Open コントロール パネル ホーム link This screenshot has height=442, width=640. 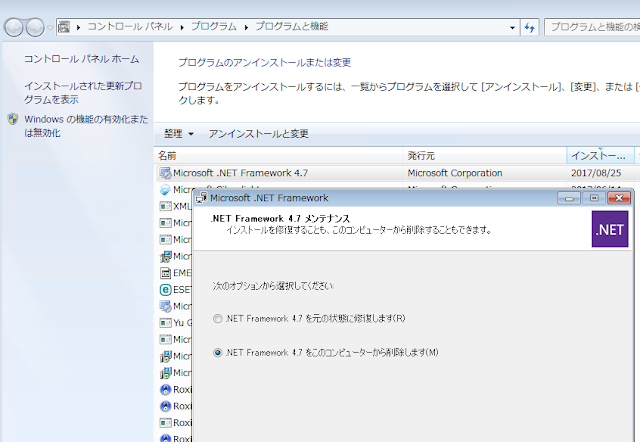tap(82, 59)
